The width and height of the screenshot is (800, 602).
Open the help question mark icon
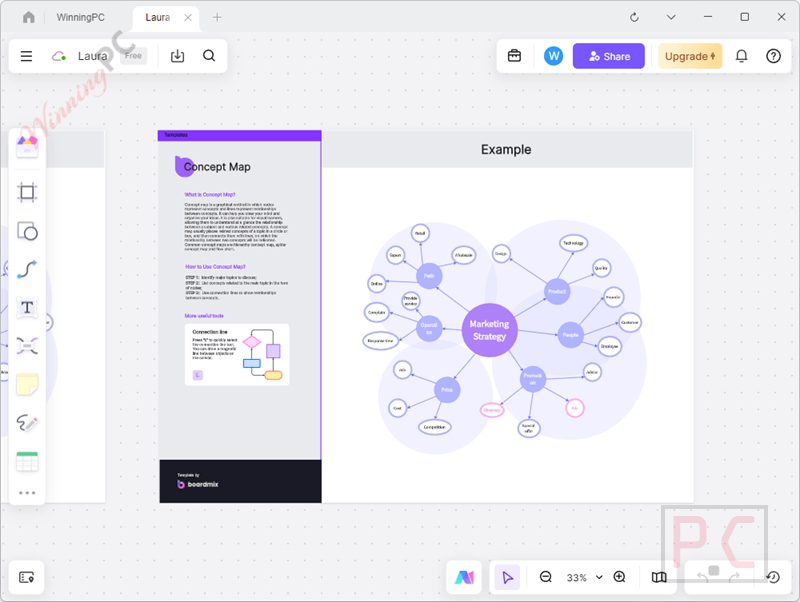(x=773, y=56)
